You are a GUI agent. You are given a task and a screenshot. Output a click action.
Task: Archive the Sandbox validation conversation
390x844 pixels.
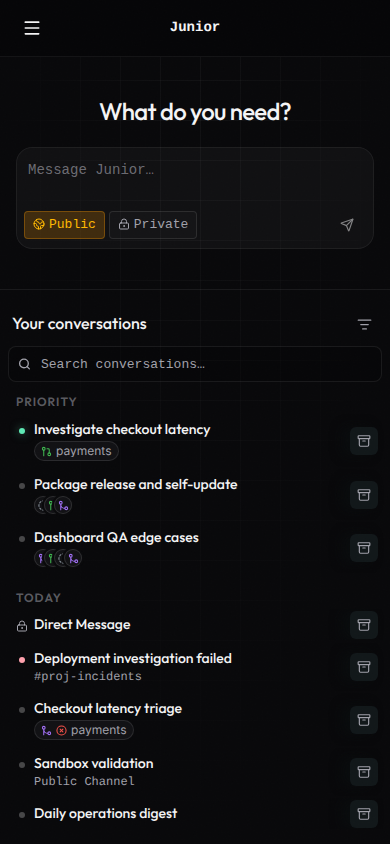(364, 772)
